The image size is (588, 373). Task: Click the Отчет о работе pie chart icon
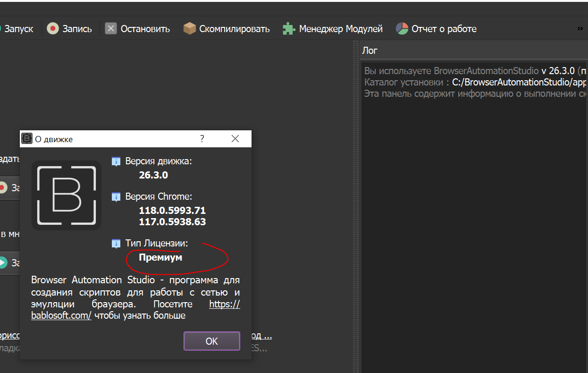tap(402, 29)
